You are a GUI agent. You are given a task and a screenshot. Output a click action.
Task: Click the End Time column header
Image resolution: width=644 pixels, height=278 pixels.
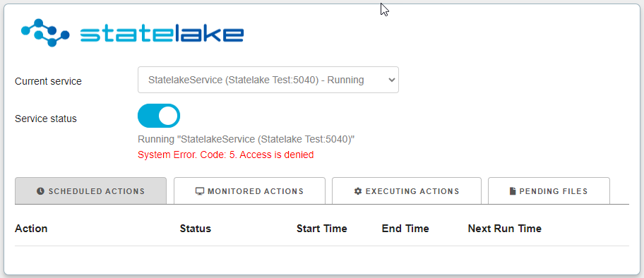405,229
